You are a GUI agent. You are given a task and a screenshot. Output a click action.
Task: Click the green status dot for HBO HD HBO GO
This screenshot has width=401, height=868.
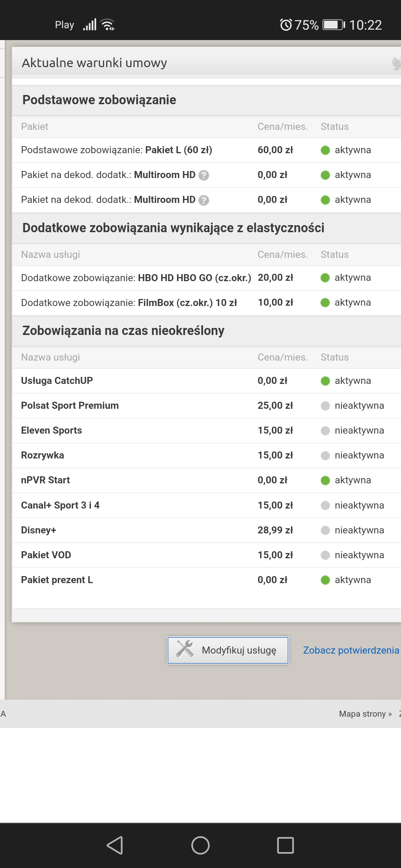325,278
